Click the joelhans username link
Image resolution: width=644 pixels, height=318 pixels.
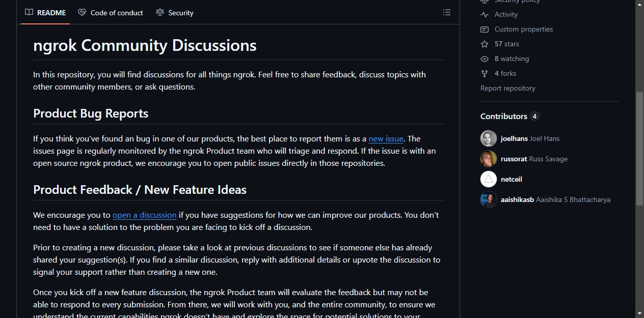click(x=514, y=138)
